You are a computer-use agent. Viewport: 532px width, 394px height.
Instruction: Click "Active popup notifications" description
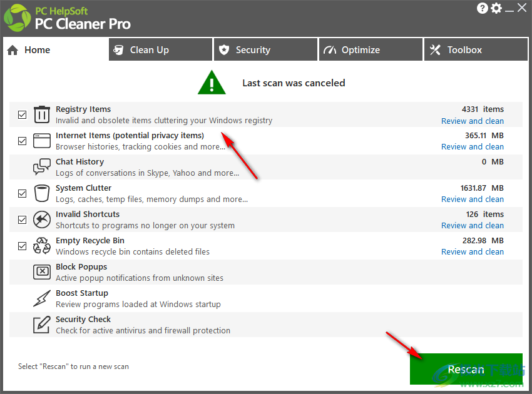pyautogui.click(x=140, y=278)
